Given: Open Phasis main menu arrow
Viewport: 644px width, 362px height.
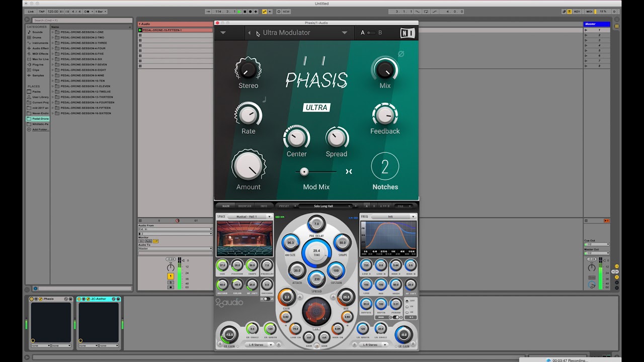Looking at the screenshot, I should [223, 33].
